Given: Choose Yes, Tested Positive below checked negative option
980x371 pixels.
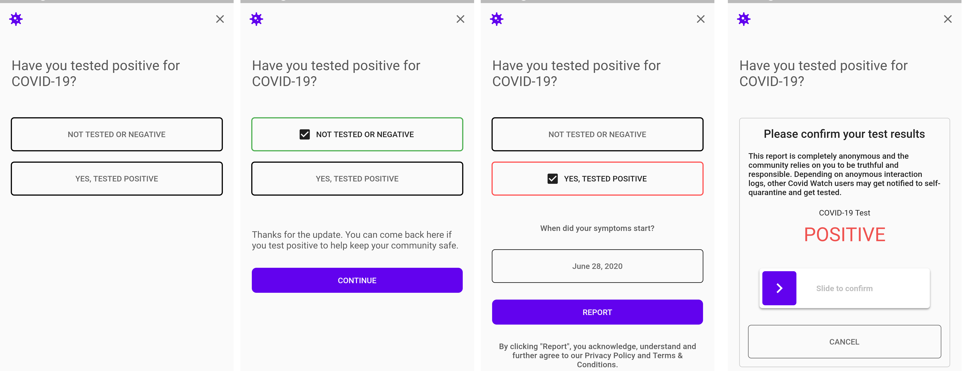Looking at the screenshot, I should tap(357, 179).
